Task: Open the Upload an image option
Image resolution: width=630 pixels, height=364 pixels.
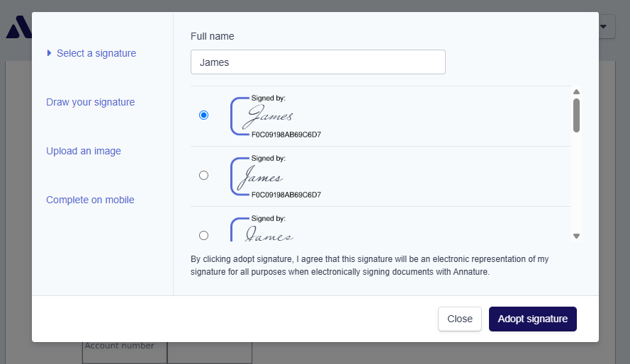Action: (84, 151)
